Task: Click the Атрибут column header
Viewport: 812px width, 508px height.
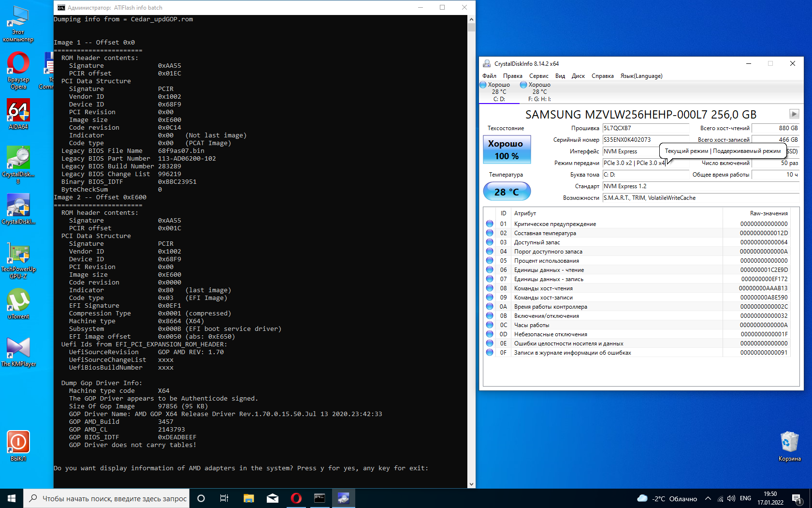Action: (616, 213)
